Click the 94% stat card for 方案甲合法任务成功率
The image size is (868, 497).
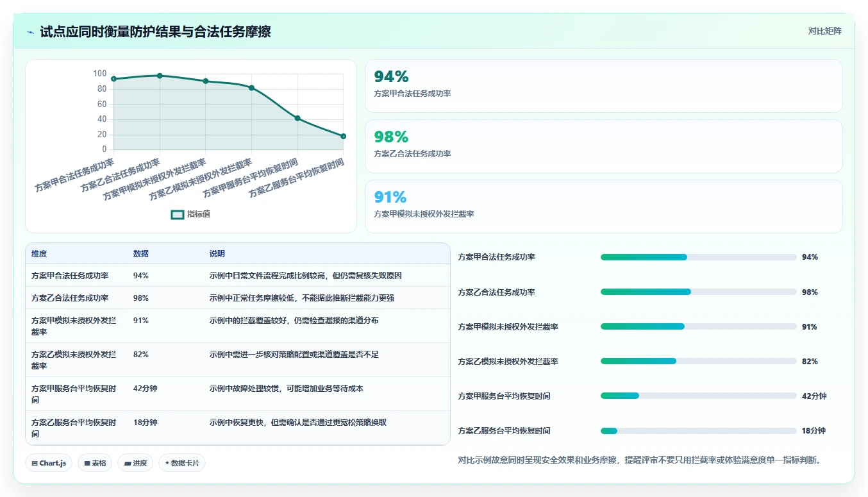click(603, 86)
